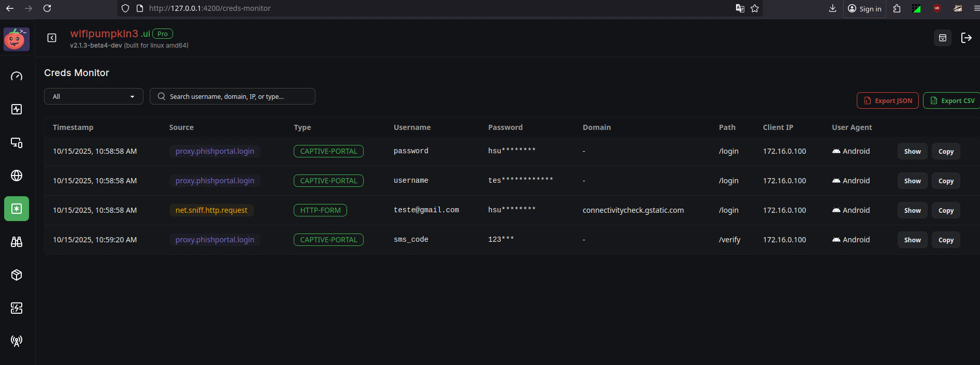The height and width of the screenshot is (365, 980).
Task: Export credentials as CSV
Action: [x=952, y=100]
